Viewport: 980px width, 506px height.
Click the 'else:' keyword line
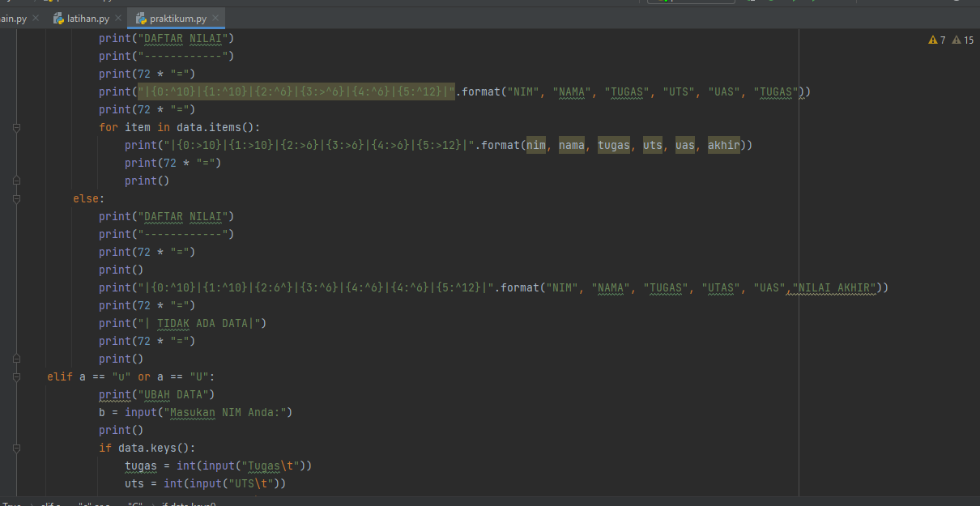tap(89, 198)
